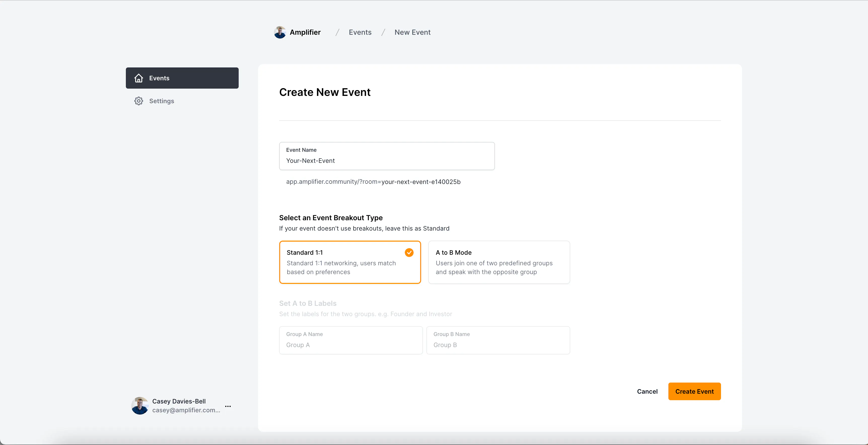This screenshot has width=868, height=445.
Task: Cancel event creation
Action: (x=647, y=391)
